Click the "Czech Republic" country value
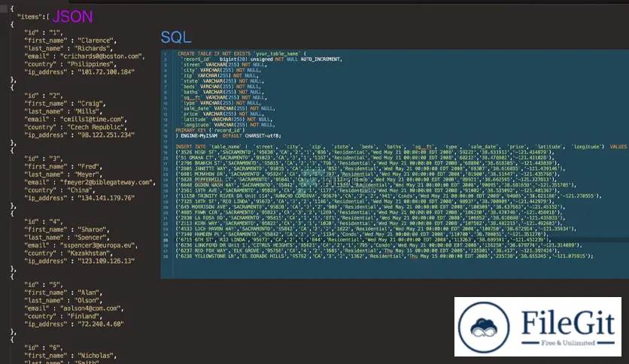The height and width of the screenshot is (364, 629). [x=96, y=127]
